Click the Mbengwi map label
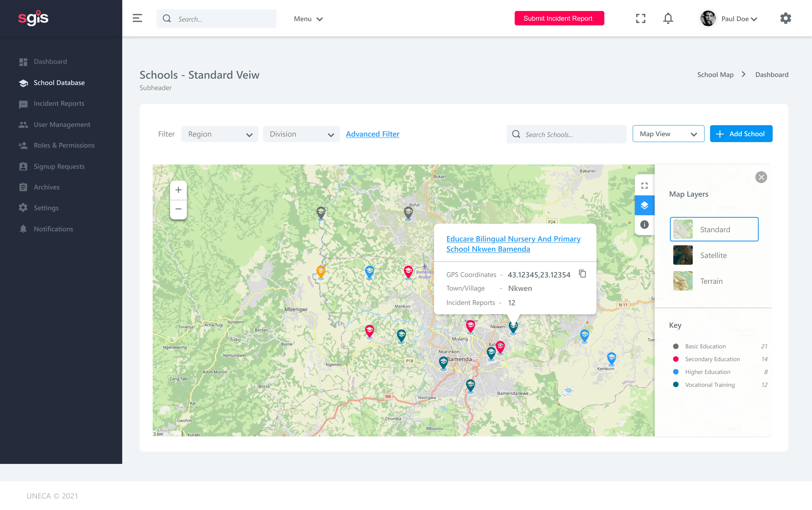812x510 pixels. 296,309
